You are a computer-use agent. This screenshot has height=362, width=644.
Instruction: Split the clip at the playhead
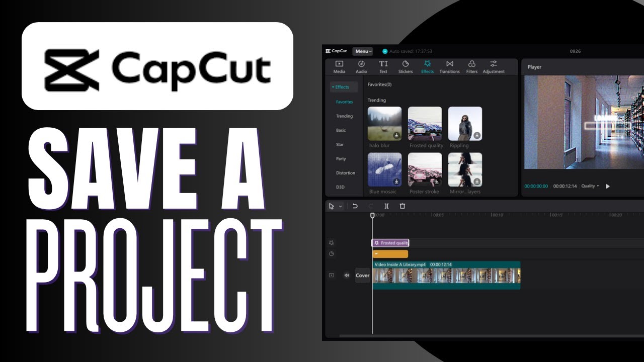pyautogui.click(x=386, y=206)
